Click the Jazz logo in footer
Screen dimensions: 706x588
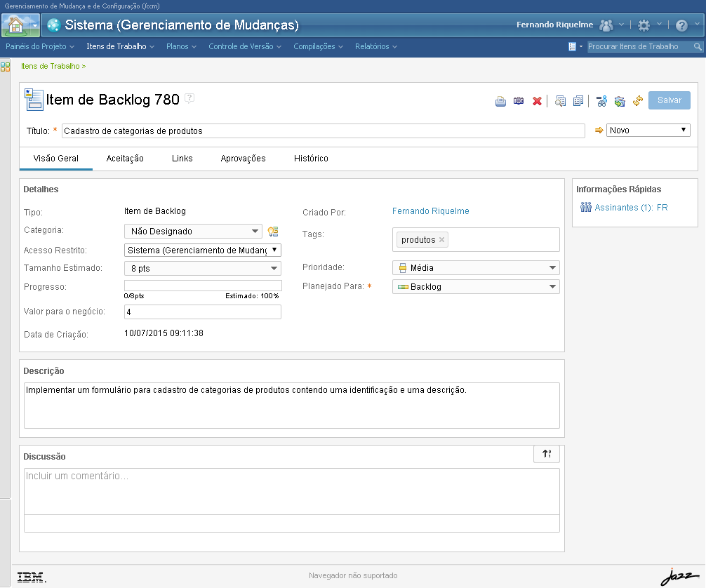click(x=680, y=577)
